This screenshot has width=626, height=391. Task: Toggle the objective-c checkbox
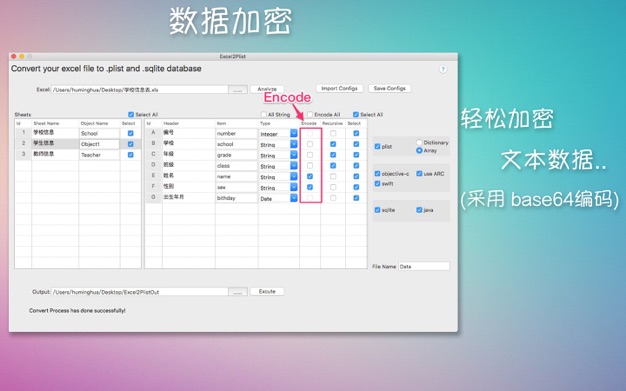(x=377, y=174)
